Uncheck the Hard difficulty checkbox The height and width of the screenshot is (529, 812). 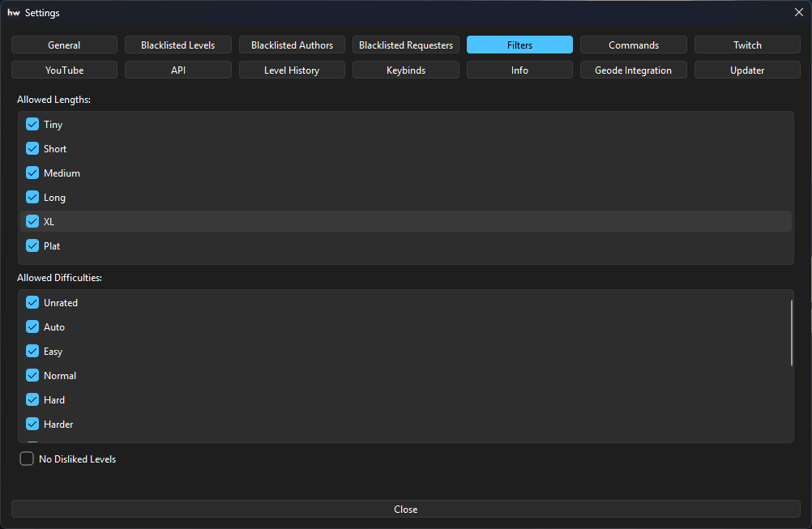pos(32,399)
